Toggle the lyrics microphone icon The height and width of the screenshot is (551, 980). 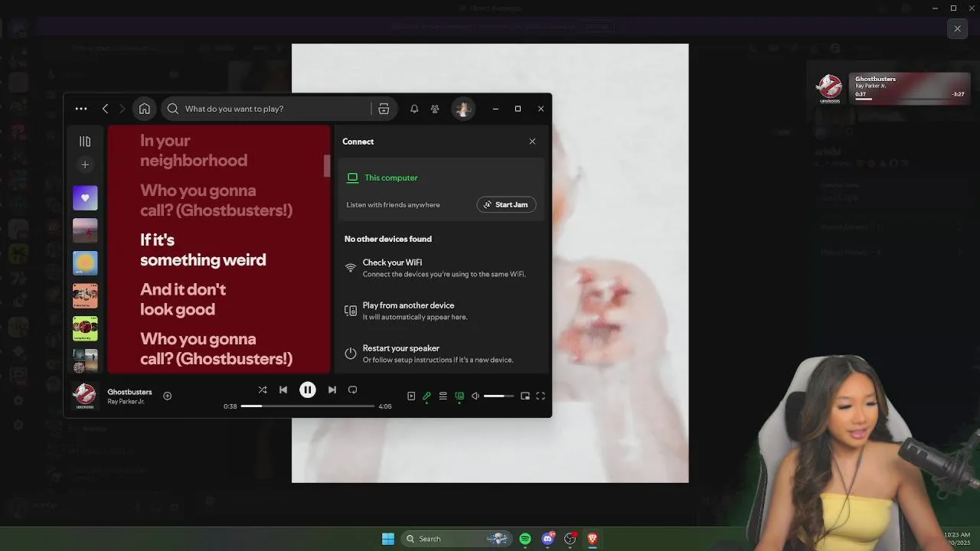pyautogui.click(x=426, y=396)
